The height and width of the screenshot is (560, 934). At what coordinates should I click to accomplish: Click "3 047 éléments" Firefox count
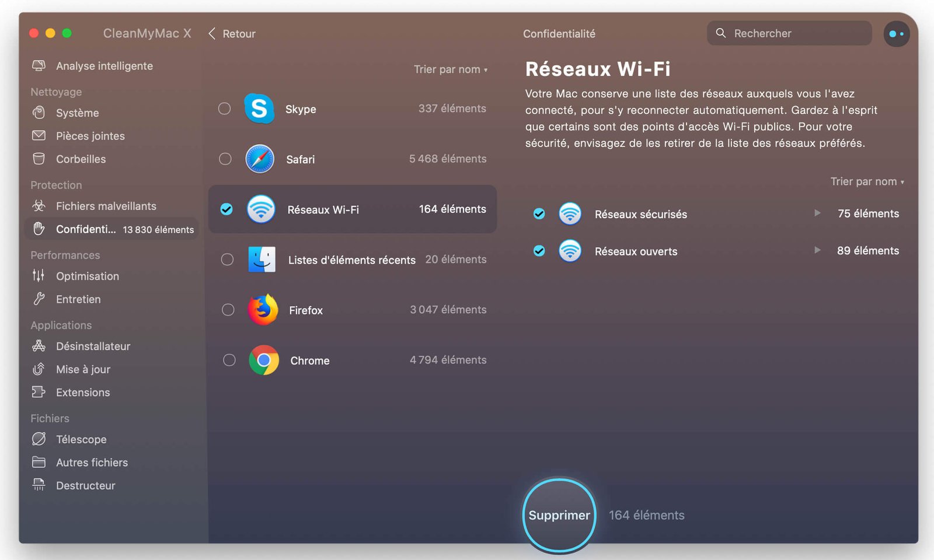coord(448,310)
